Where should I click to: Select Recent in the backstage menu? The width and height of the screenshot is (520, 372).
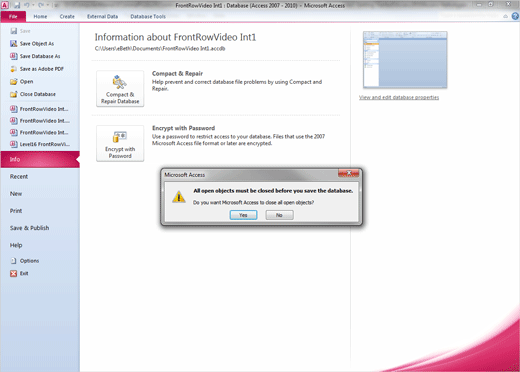19,177
